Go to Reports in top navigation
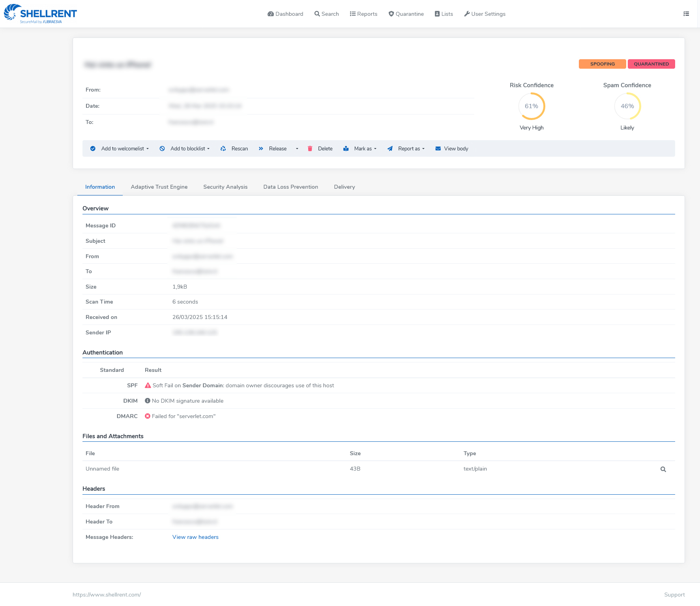The height and width of the screenshot is (606, 700). pyautogui.click(x=363, y=14)
